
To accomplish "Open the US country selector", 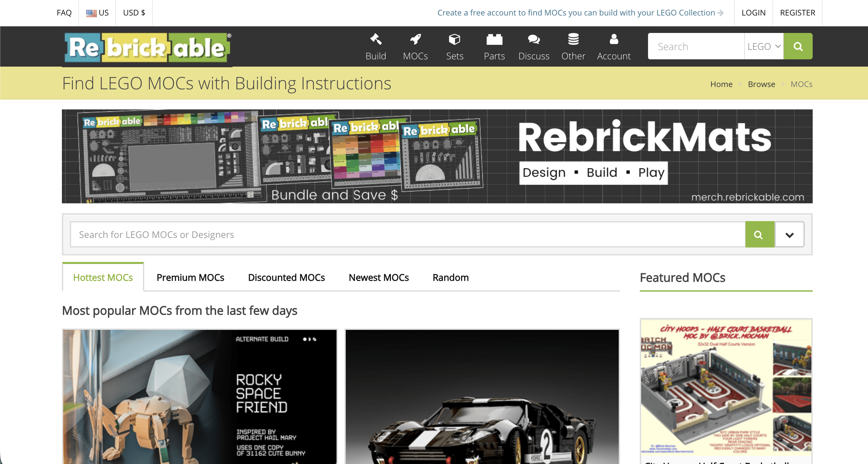I will tap(97, 13).
